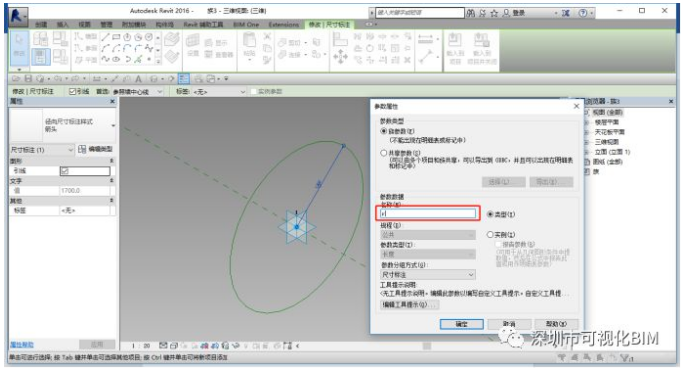The width and height of the screenshot is (683, 373).
Task: Expand the 尺寸标注 (1) property filter dropdown
Action: pos(41,150)
